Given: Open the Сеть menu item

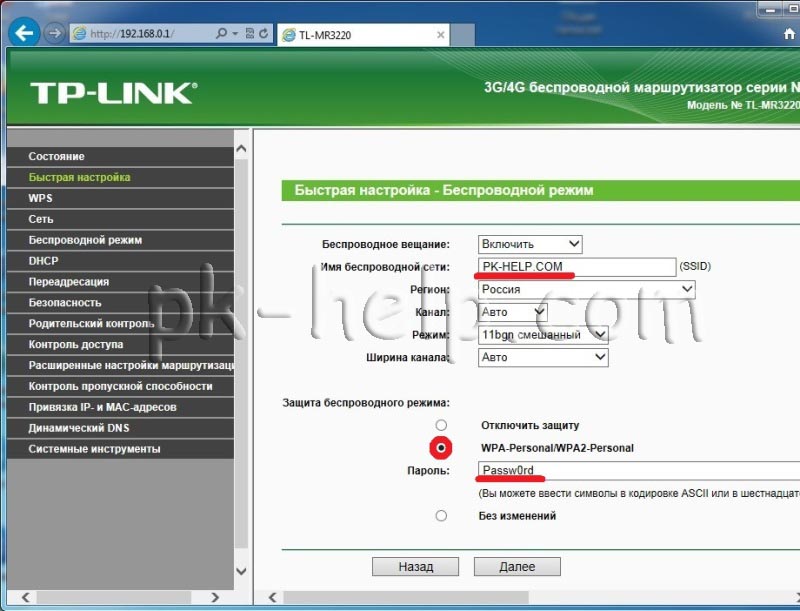Looking at the screenshot, I should tap(120, 219).
